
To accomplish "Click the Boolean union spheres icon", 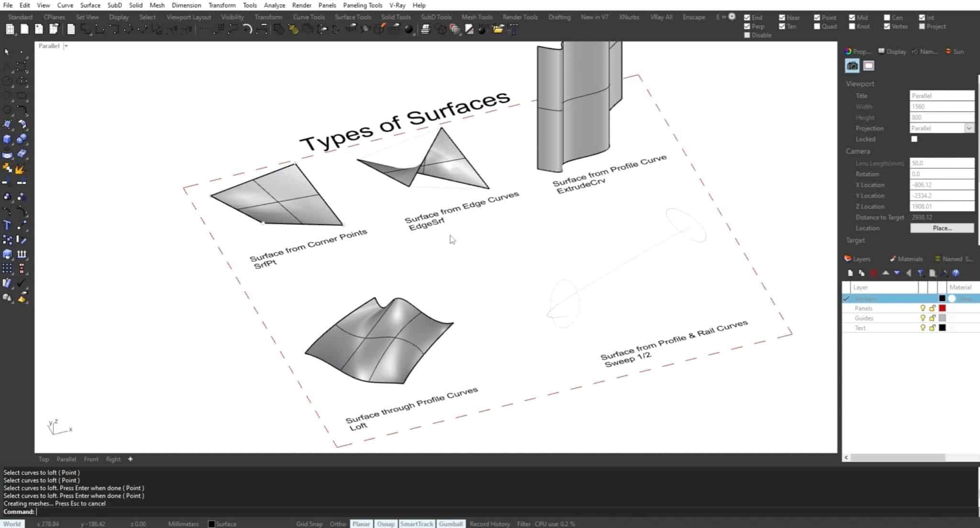I will [22, 139].
